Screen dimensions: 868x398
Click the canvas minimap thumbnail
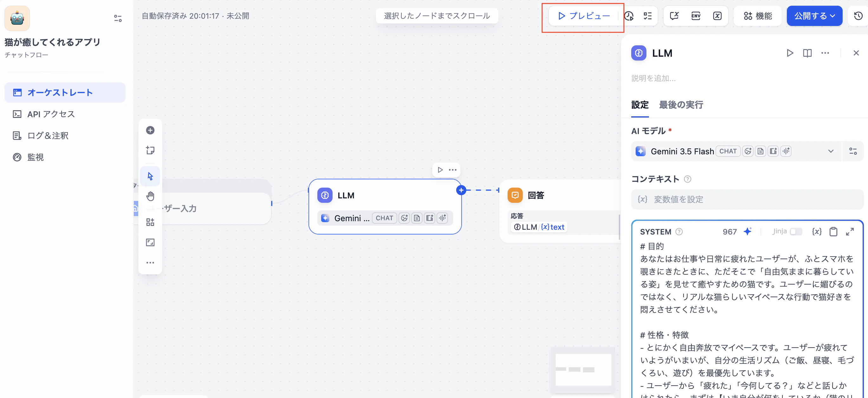pyautogui.click(x=583, y=369)
